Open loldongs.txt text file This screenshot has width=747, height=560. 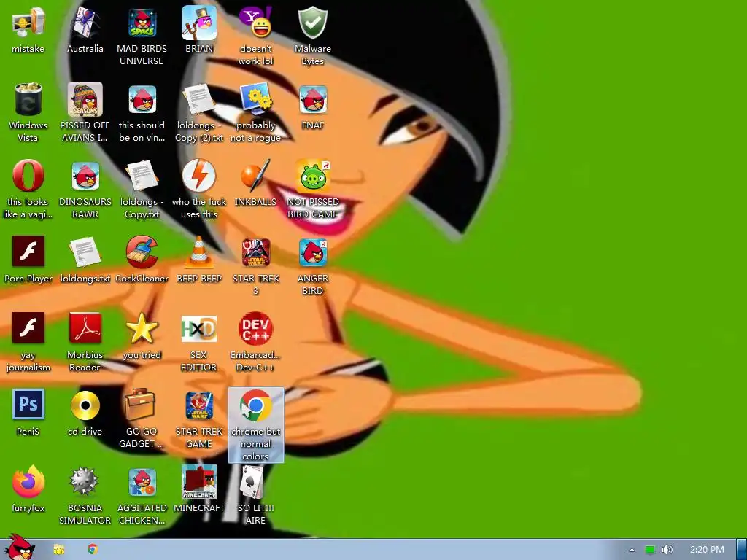click(85, 252)
